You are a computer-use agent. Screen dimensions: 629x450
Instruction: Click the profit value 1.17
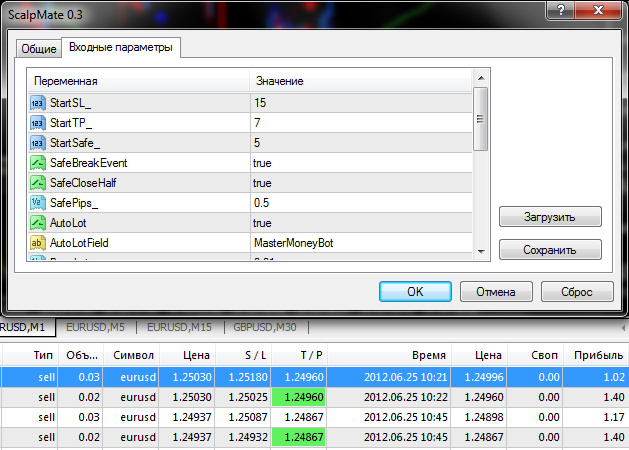614,417
